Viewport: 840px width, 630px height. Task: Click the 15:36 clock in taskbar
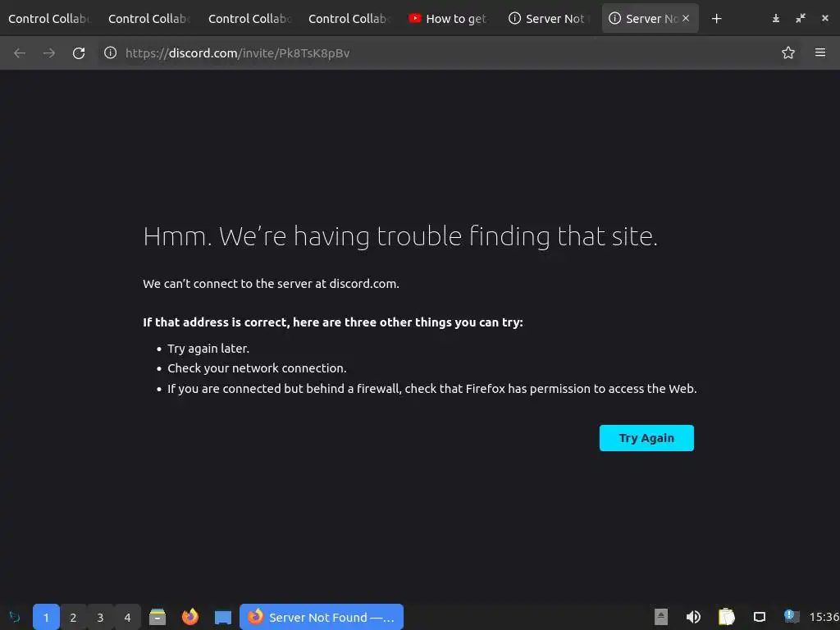click(x=824, y=617)
